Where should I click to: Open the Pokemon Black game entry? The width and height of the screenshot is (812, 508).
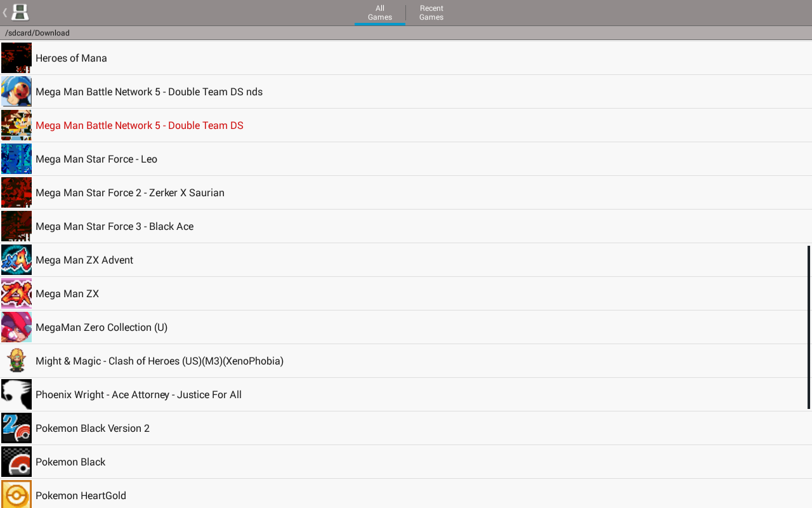pos(70,462)
